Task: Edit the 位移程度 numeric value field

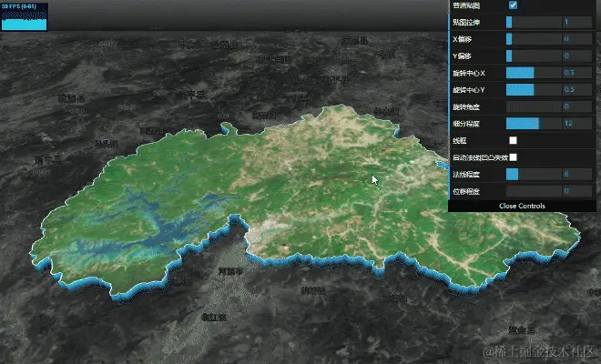Action: (x=577, y=191)
